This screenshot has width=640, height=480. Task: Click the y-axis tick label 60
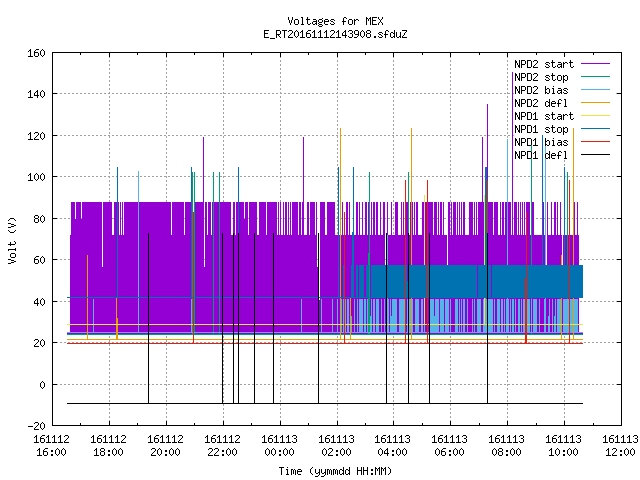pyautogui.click(x=39, y=260)
